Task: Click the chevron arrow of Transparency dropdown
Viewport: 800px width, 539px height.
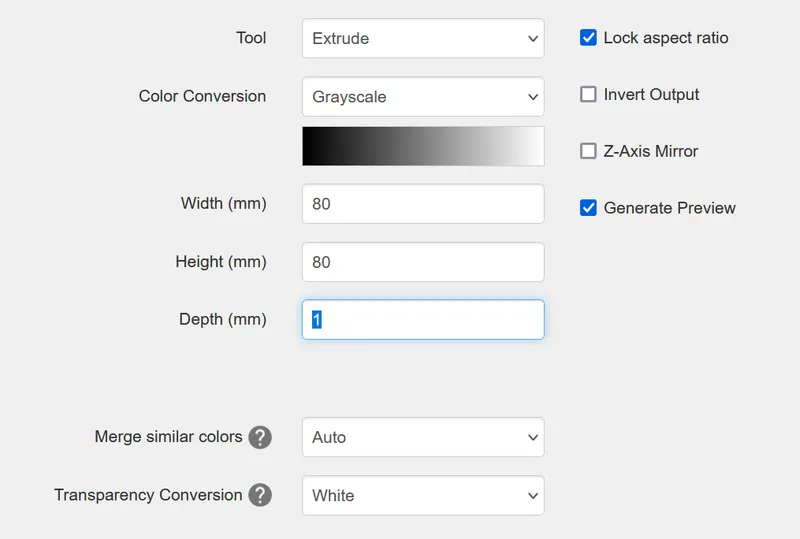Action: click(533, 496)
